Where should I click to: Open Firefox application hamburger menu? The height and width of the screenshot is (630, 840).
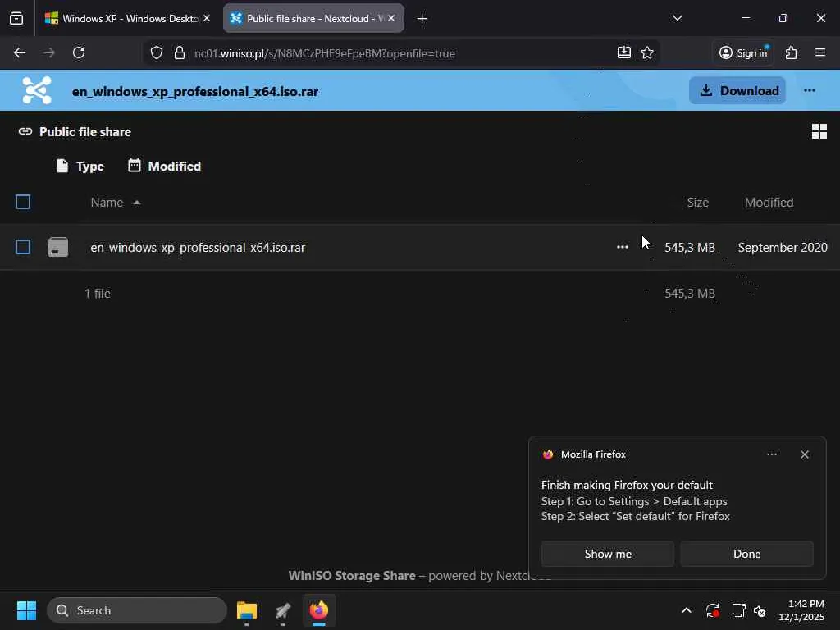[820, 52]
